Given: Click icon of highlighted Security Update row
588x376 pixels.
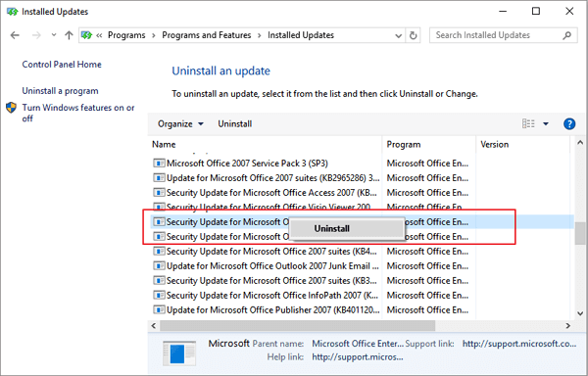Looking at the screenshot, I should tap(159, 221).
